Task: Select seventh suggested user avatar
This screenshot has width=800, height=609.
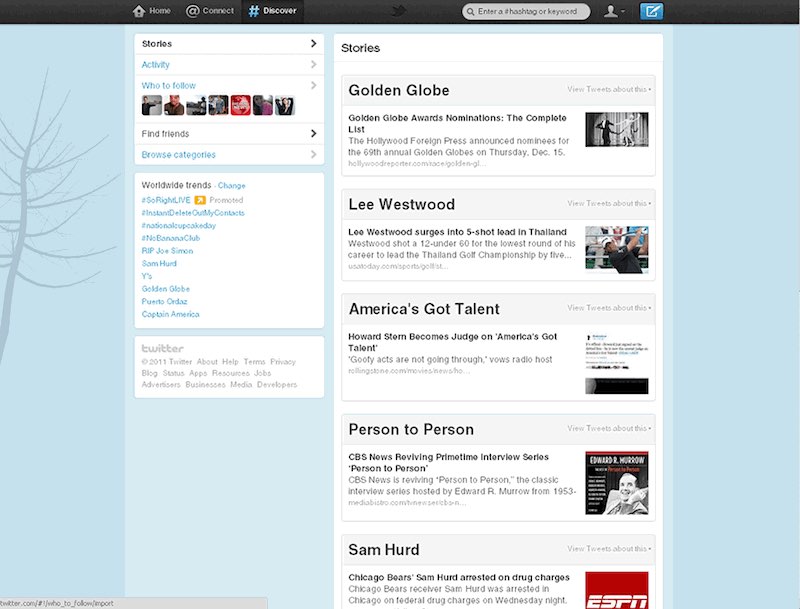Action: (285, 105)
